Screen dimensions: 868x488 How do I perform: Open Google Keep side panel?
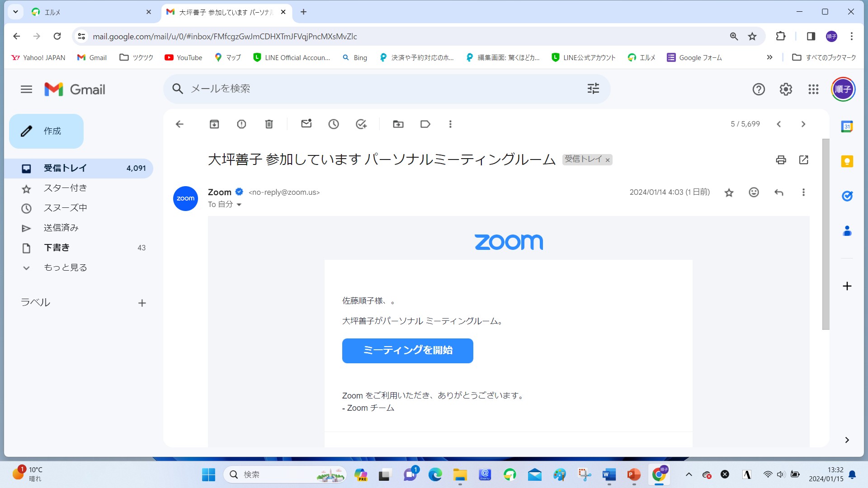tap(847, 161)
